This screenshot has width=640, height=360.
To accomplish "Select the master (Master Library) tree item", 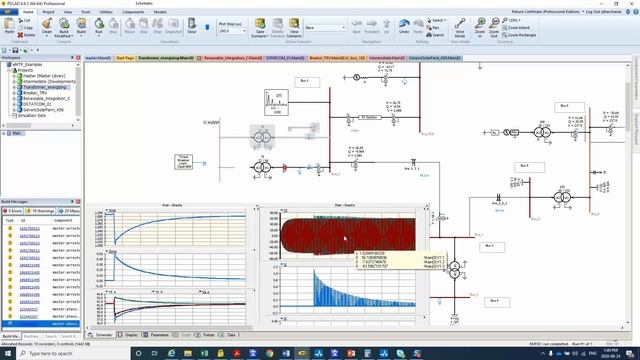I will (44, 76).
